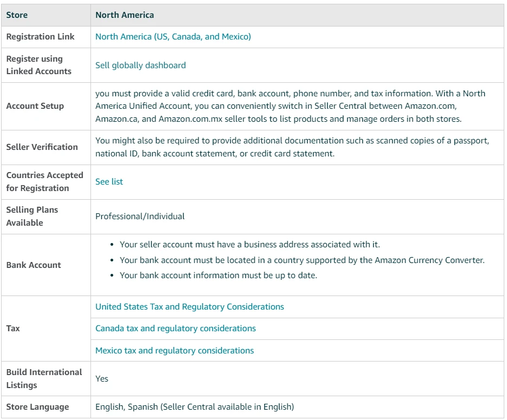The width and height of the screenshot is (507, 420).
Task: Click the Register using Linked Accounts label
Action: (38, 65)
